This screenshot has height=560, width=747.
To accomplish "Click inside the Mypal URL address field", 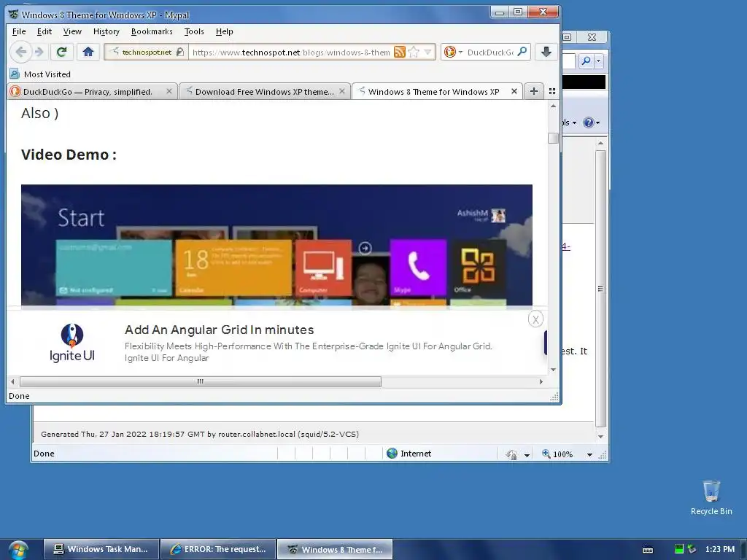I will [x=292, y=52].
